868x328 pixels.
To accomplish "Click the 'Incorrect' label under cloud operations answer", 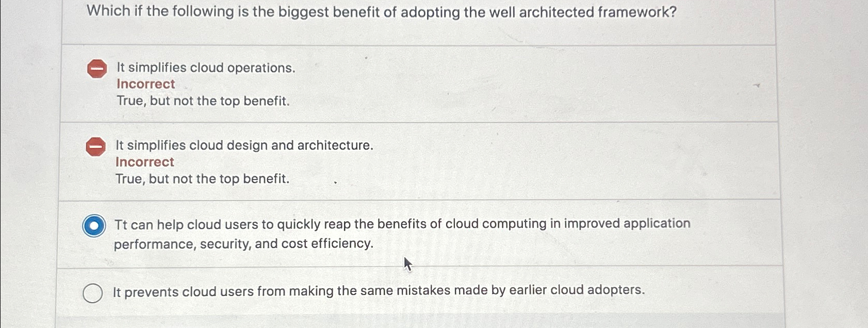I will (x=145, y=84).
